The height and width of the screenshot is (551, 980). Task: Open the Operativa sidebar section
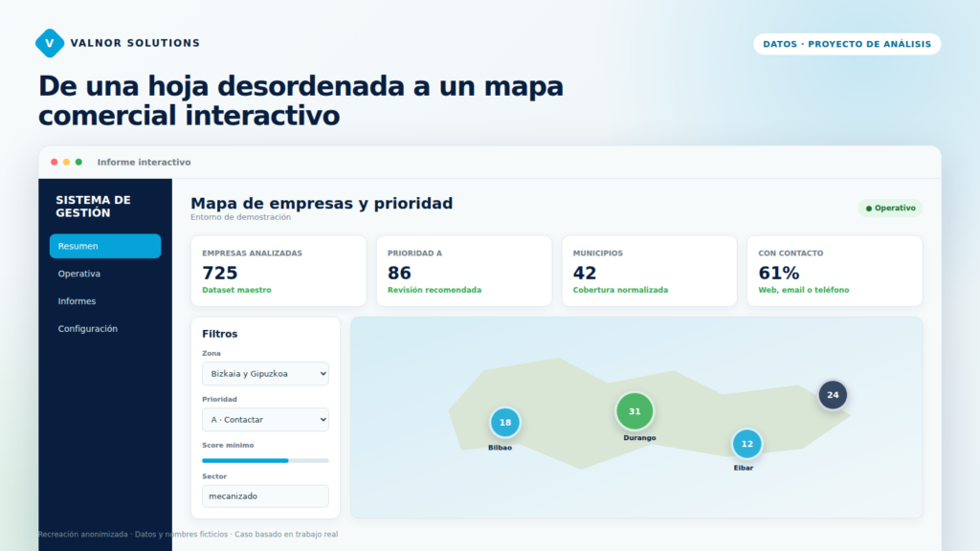(105, 274)
